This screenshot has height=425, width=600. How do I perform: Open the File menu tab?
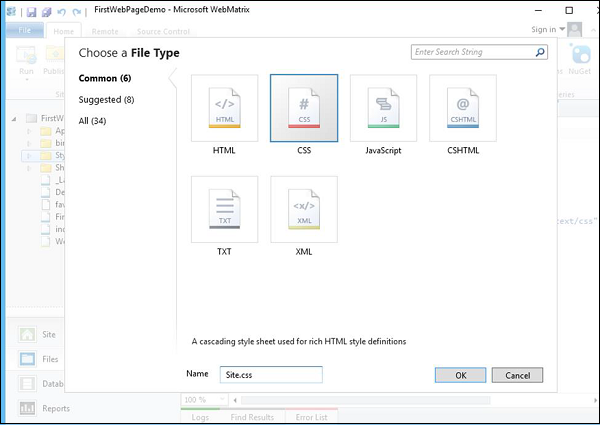(24, 31)
